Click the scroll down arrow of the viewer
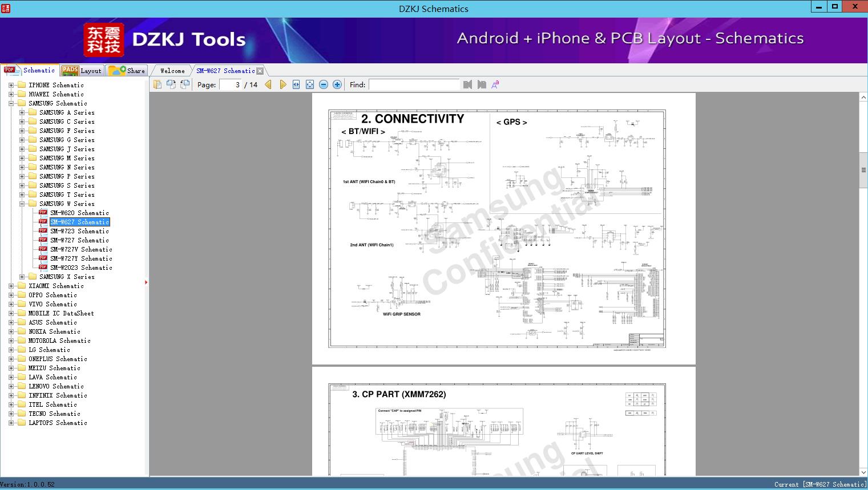868x490 pixels. (863, 472)
